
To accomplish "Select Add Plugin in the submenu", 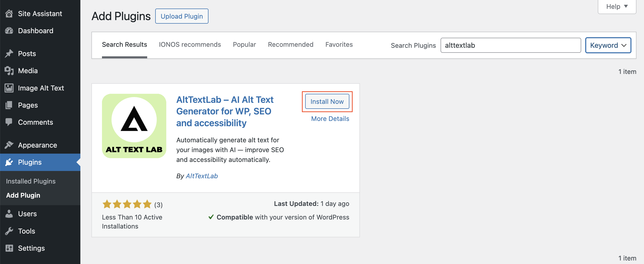I will pos(23,195).
